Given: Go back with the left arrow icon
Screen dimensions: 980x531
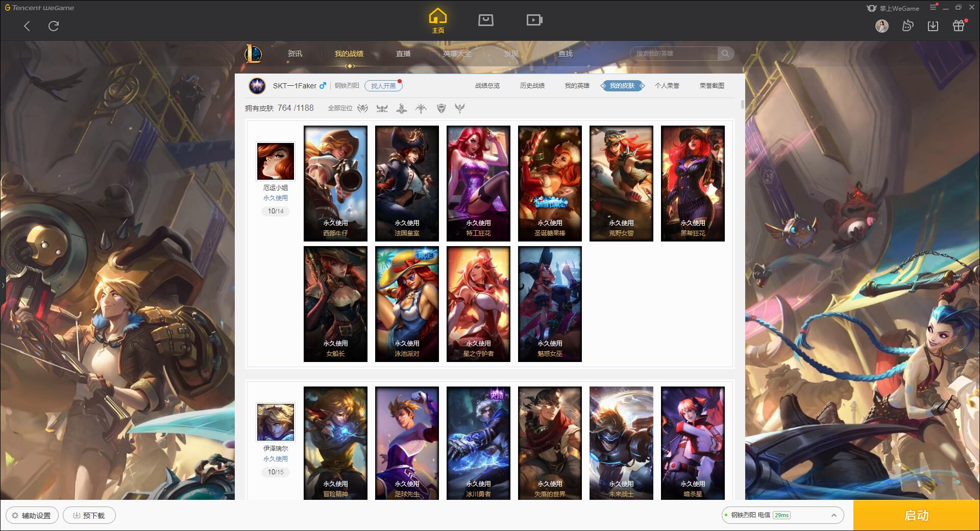Looking at the screenshot, I should (27, 26).
